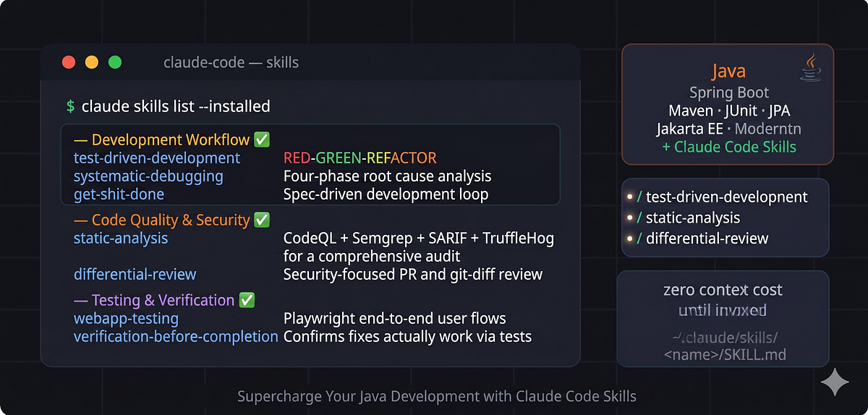This screenshot has width=868, height=415.
Task: Click the sparkle star icon
Action: click(834, 382)
